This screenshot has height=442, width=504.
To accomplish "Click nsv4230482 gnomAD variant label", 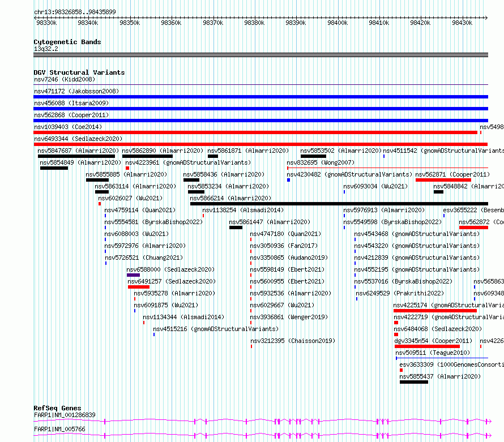I will pos(349,174).
